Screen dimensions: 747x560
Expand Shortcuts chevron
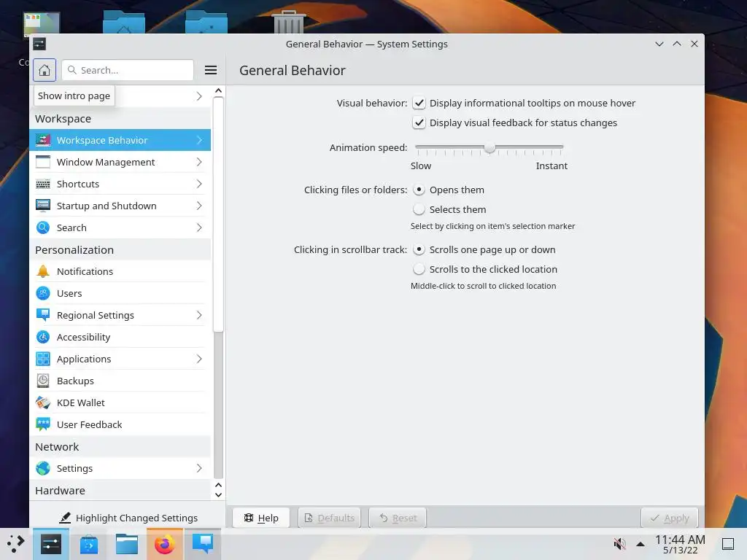[x=199, y=184]
